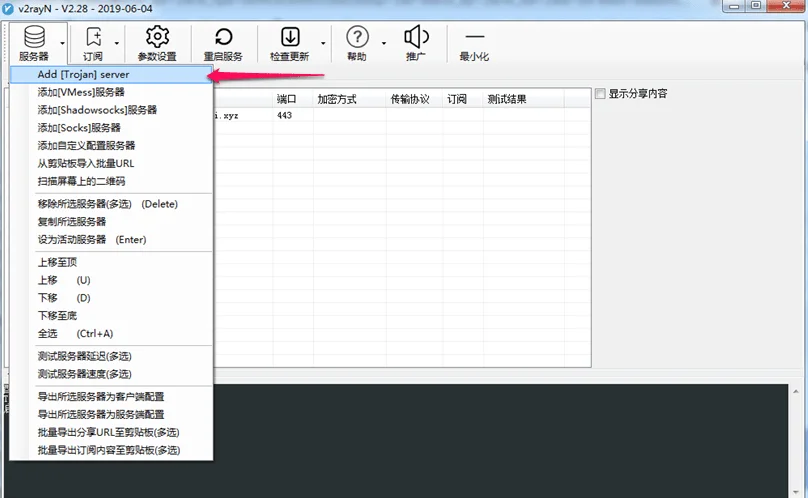Select 从剪贴板导入批量URL menu entry
The image size is (808, 498).
(111, 163)
